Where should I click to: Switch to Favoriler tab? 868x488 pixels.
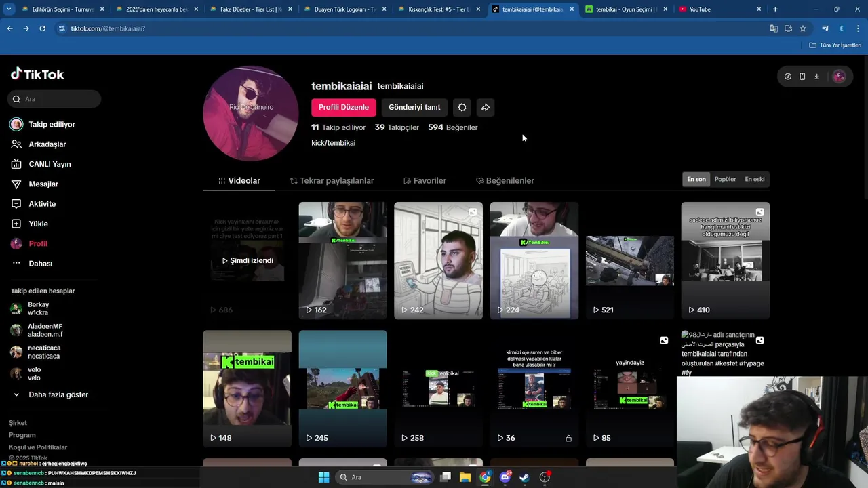(425, 180)
